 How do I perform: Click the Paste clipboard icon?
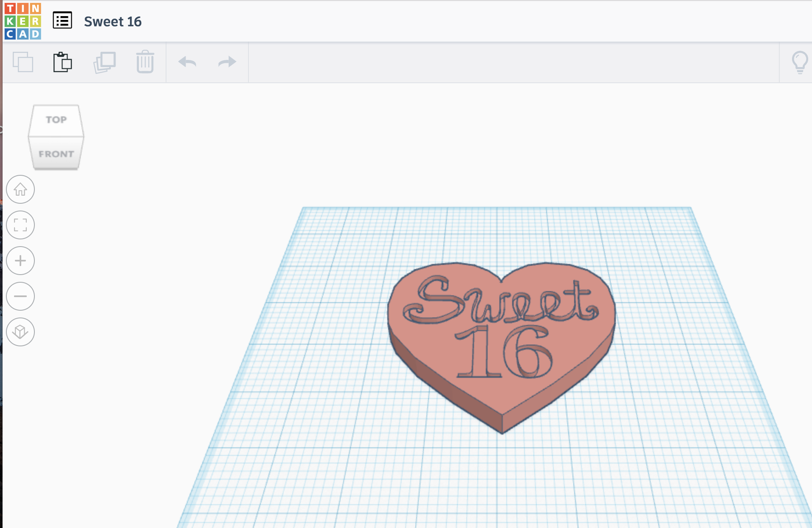click(x=62, y=62)
